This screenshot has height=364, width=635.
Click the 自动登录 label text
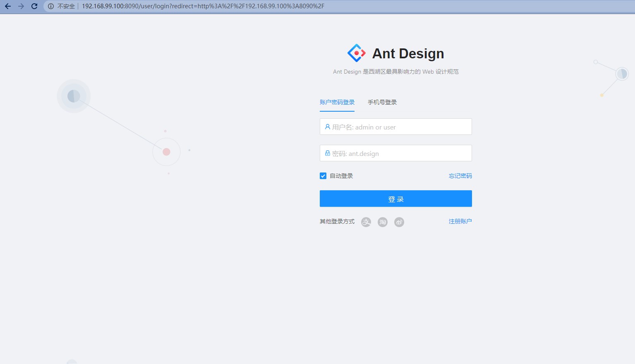[341, 176]
